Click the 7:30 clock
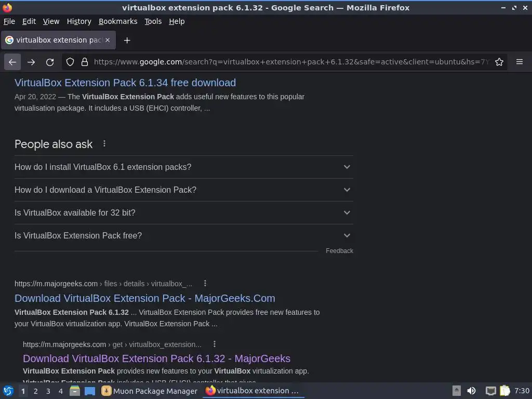532x399 pixels. [x=522, y=391]
